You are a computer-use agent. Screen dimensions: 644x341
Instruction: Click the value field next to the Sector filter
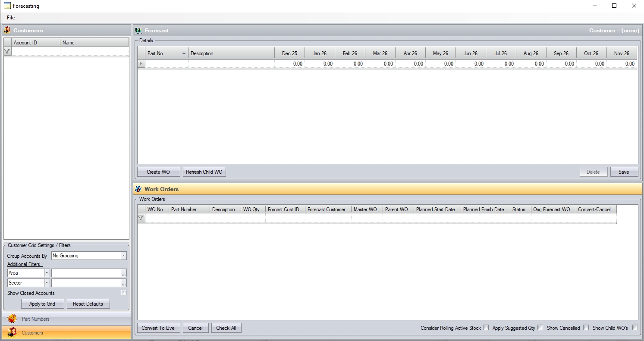(x=86, y=283)
